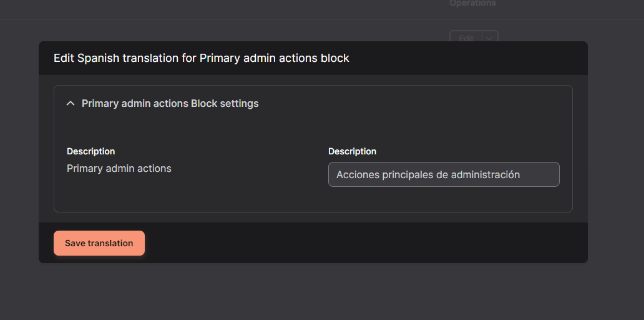Click the Save translation button

99,243
